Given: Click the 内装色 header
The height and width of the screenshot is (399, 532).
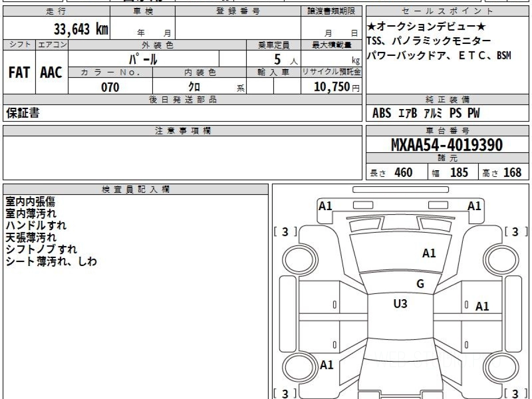Looking at the screenshot, I should [x=199, y=73].
